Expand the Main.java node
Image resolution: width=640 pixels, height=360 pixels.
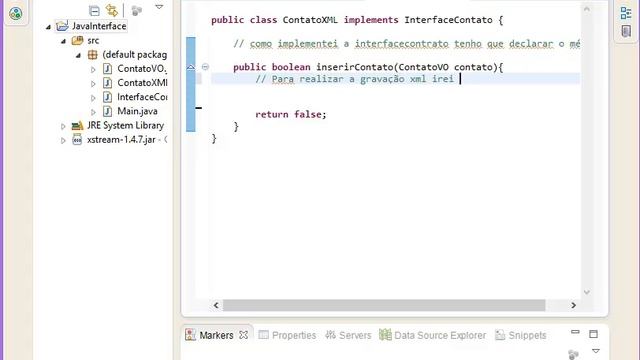point(93,112)
